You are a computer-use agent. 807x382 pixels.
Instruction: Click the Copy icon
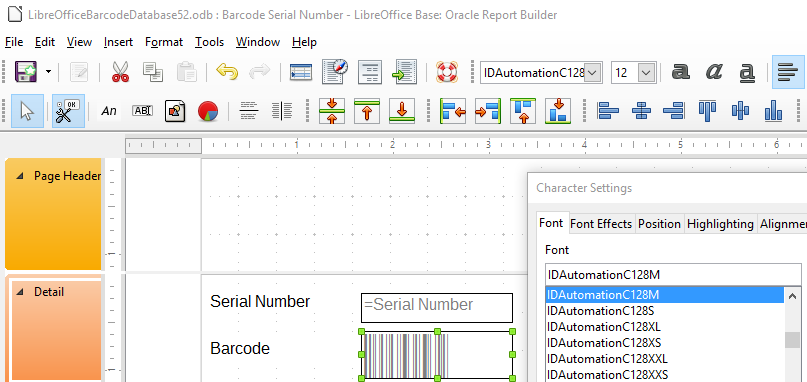point(153,72)
